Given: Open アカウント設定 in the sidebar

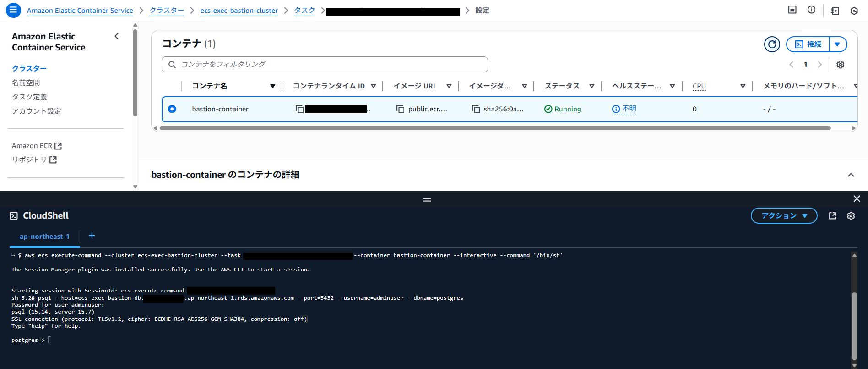Looking at the screenshot, I should (37, 111).
